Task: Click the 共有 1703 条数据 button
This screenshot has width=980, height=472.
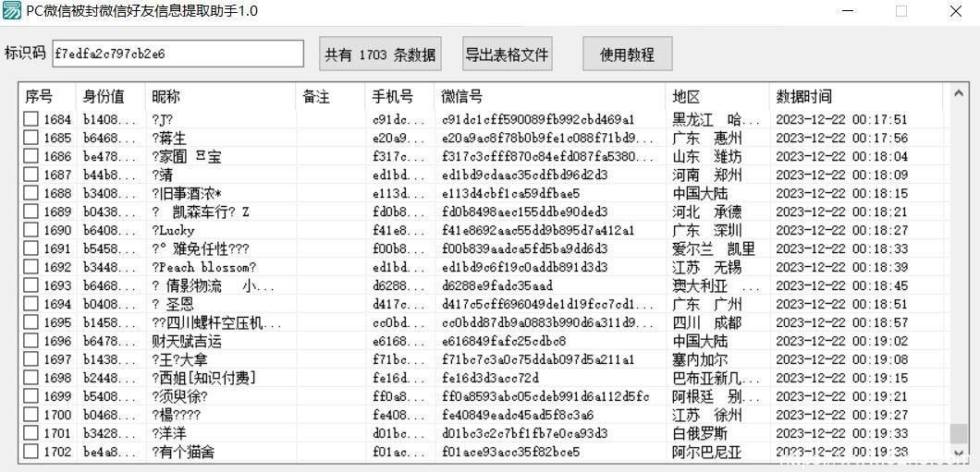Action: coord(380,54)
